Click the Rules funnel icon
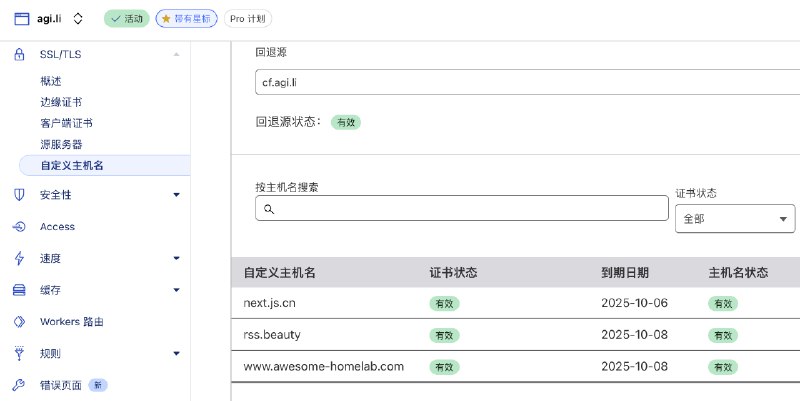Viewport: 800px width, 401px height. pos(19,353)
